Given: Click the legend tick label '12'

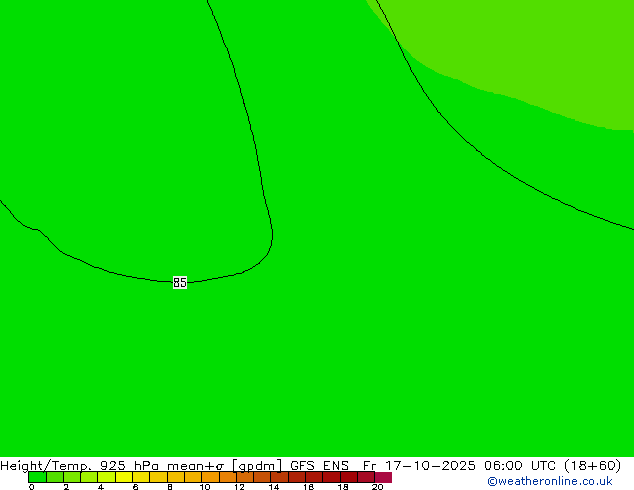Looking at the screenshot, I should (x=239, y=487).
